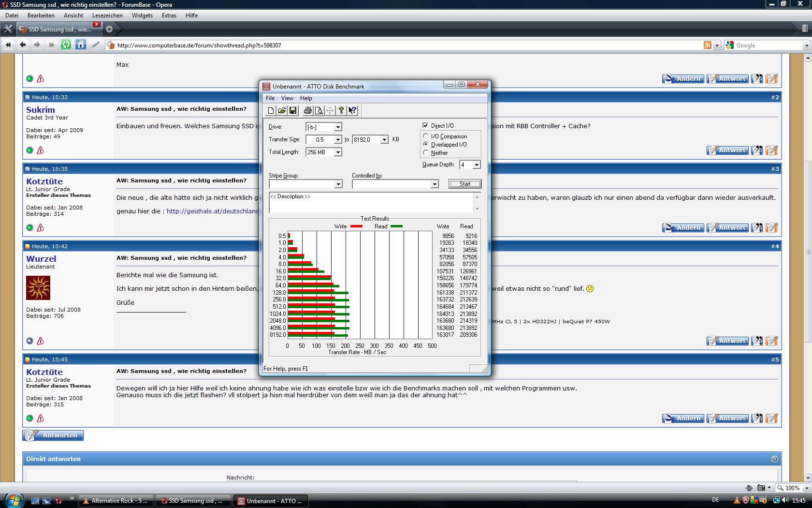Image resolution: width=812 pixels, height=508 pixels.
Task: Select the I/O Comparison radio button
Action: point(426,136)
